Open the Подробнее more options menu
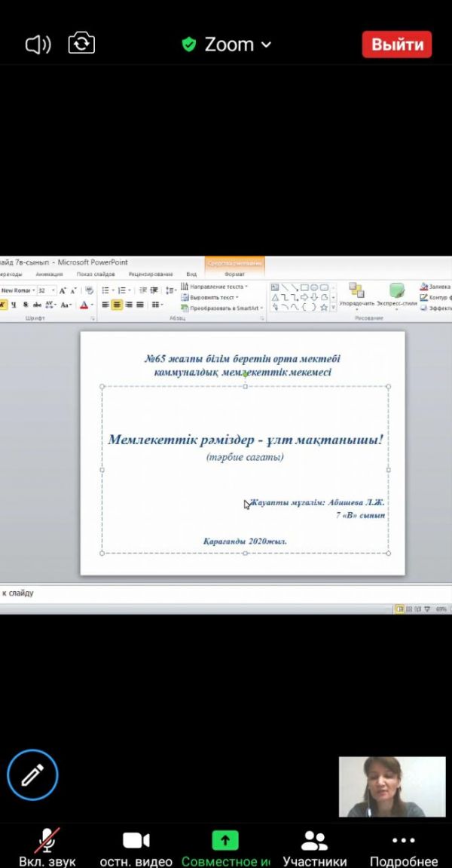The width and height of the screenshot is (452, 868). pos(403,848)
